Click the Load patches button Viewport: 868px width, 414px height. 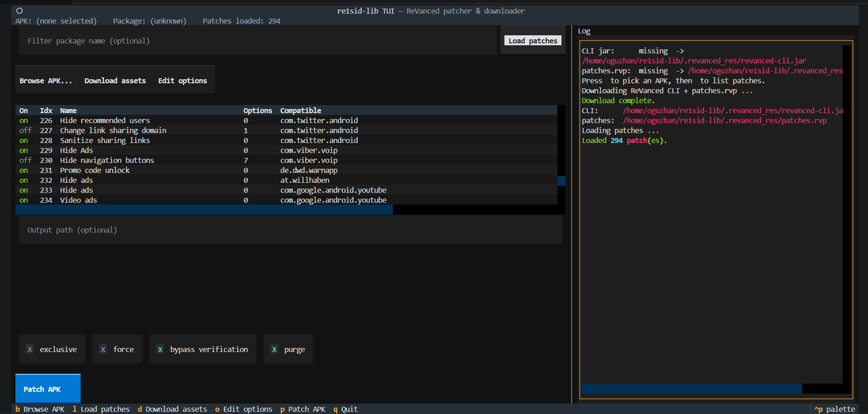tap(533, 41)
